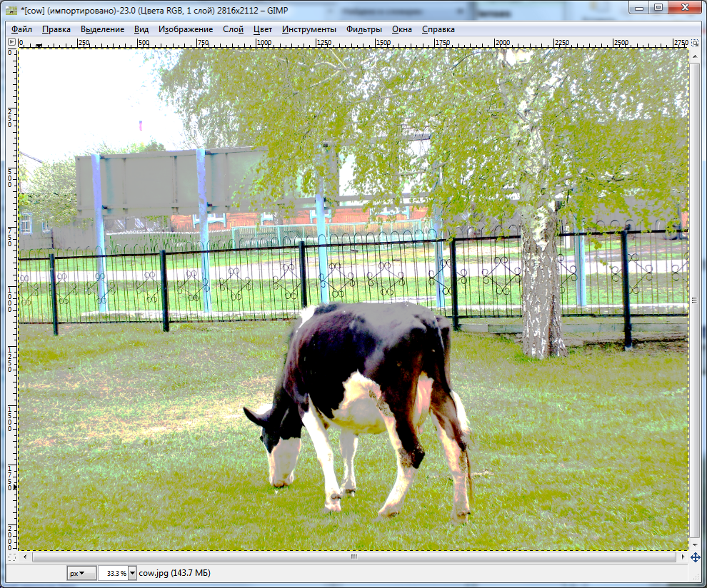Open the Выделение menu
707x588 pixels.
click(102, 29)
